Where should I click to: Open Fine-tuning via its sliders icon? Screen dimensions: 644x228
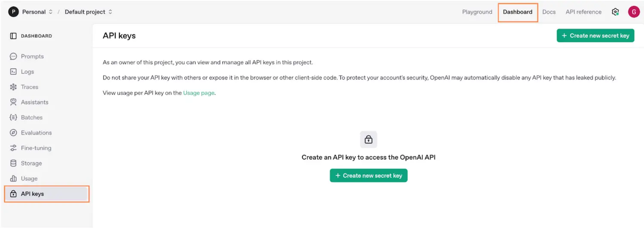pos(13,148)
